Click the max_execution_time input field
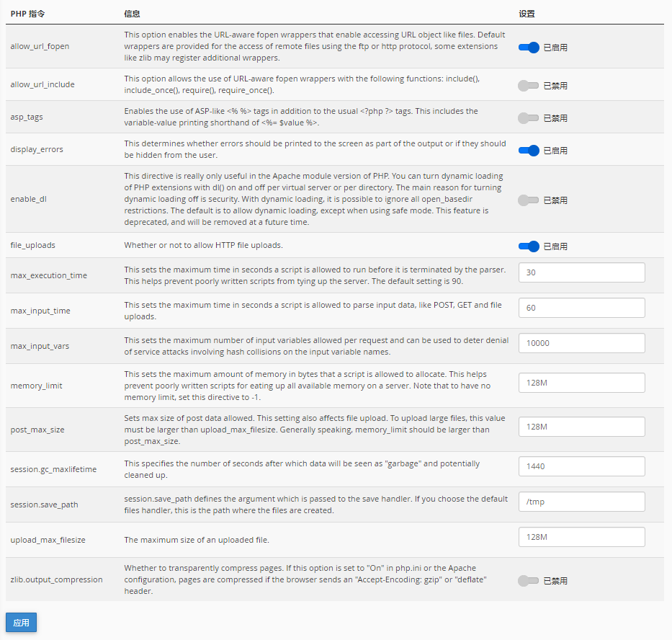Image resolution: width=672 pixels, height=640 pixels. tap(581, 272)
